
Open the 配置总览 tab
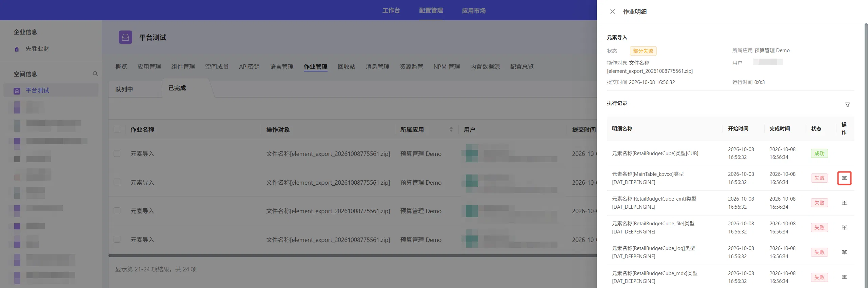point(522,67)
